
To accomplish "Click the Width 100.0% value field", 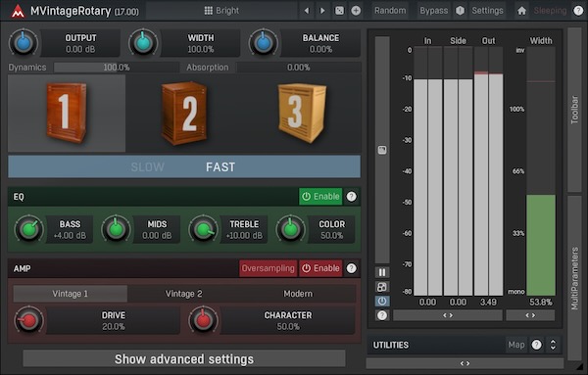I will point(201,43).
